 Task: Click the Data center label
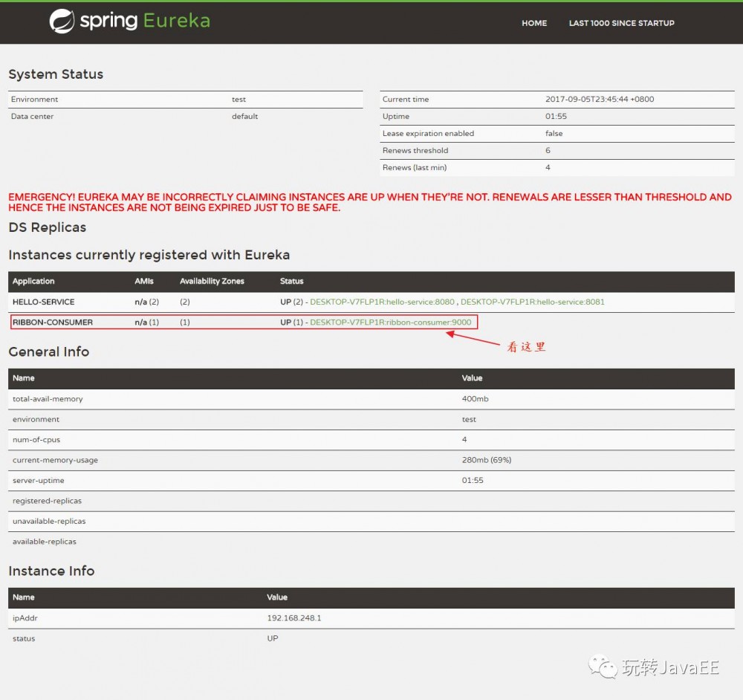tap(32, 116)
